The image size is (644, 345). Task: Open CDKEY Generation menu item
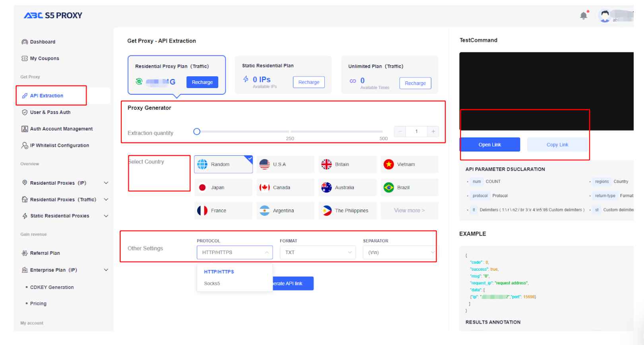click(x=52, y=287)
